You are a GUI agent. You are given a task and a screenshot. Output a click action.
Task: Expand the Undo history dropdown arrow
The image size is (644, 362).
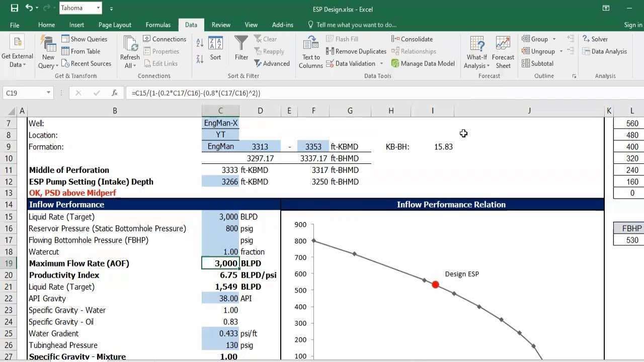point(37,9)
